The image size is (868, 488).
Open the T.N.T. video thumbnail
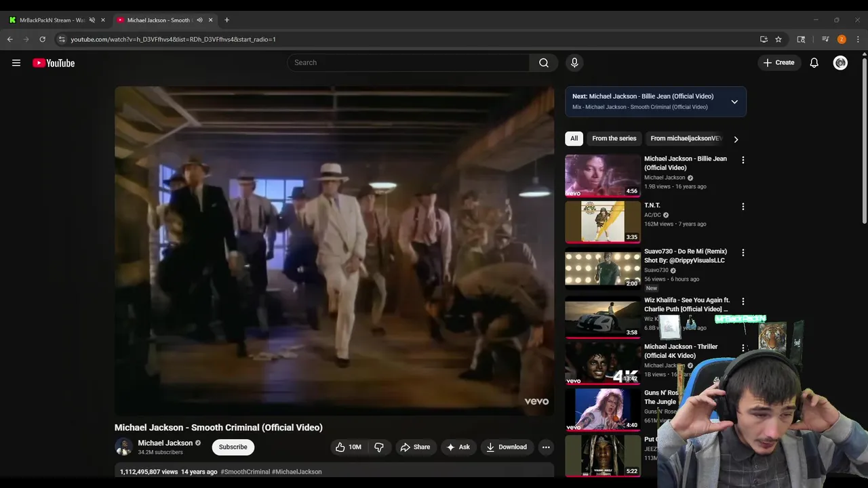click(603, 222)
